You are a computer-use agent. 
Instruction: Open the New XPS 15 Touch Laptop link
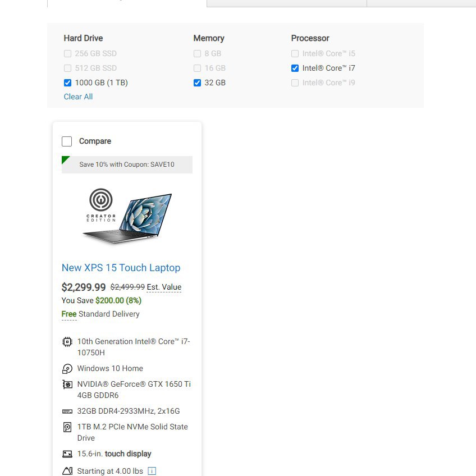[x=121, y=268]
